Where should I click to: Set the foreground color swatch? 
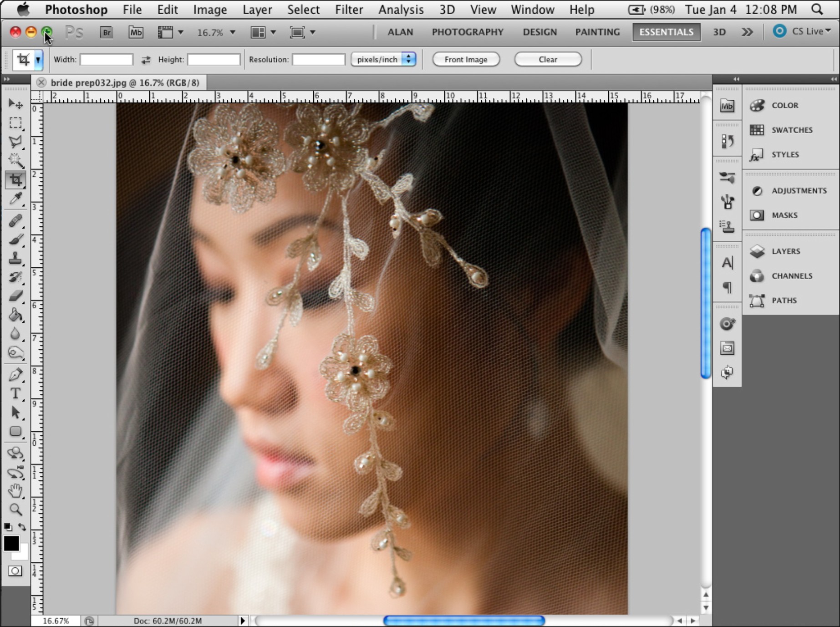(11, 543)
